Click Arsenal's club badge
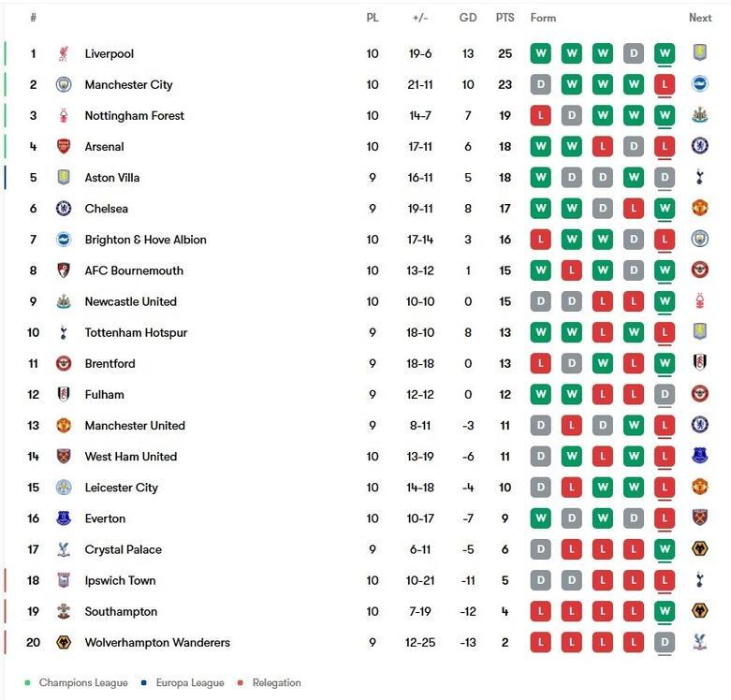 pyautogui.click(x=64, y=147)
